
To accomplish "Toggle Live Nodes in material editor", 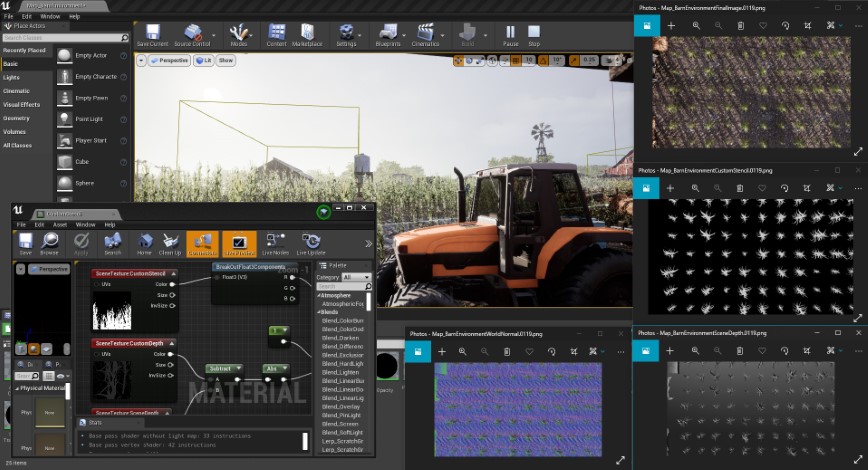I will tap(275, 244).
